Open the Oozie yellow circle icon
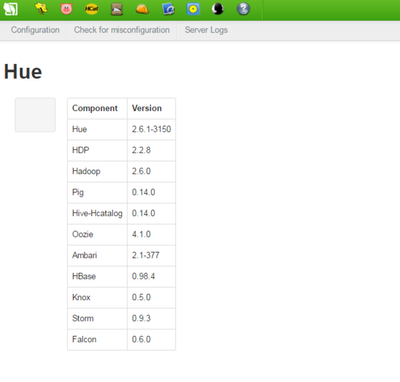This screenshot has width=400, height=382. point(193,9)
